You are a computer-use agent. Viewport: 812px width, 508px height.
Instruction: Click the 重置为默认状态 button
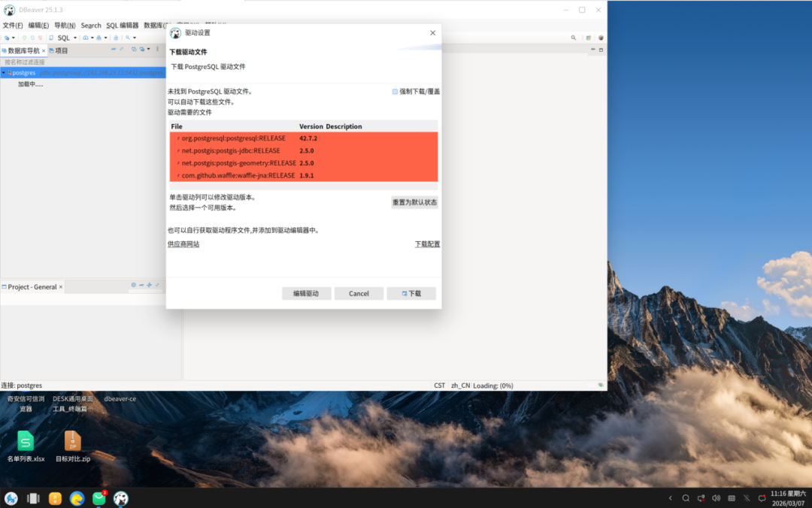pyautogui.click(x=414, y=202)
